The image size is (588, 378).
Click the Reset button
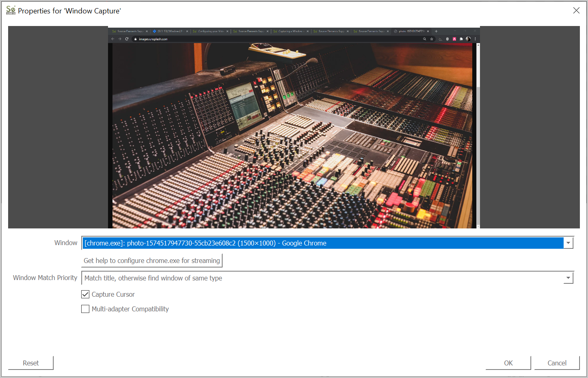click(31, 363)
